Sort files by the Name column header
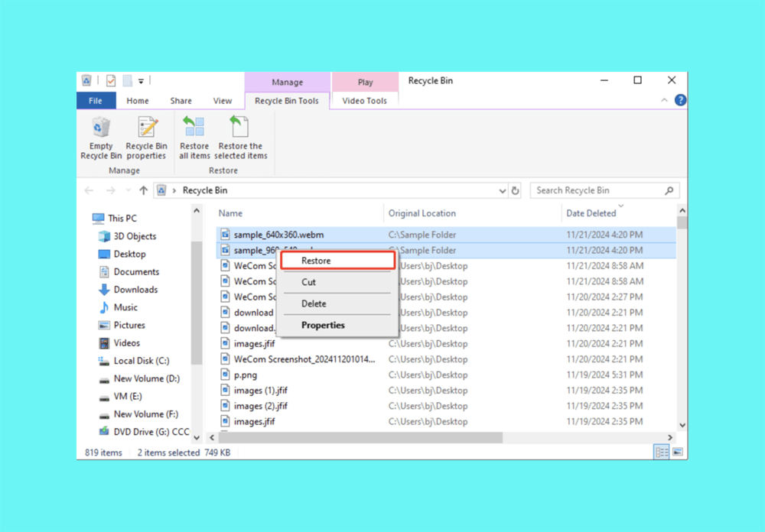The width and height of the screenshot is (765, 532). pos(229,213)
